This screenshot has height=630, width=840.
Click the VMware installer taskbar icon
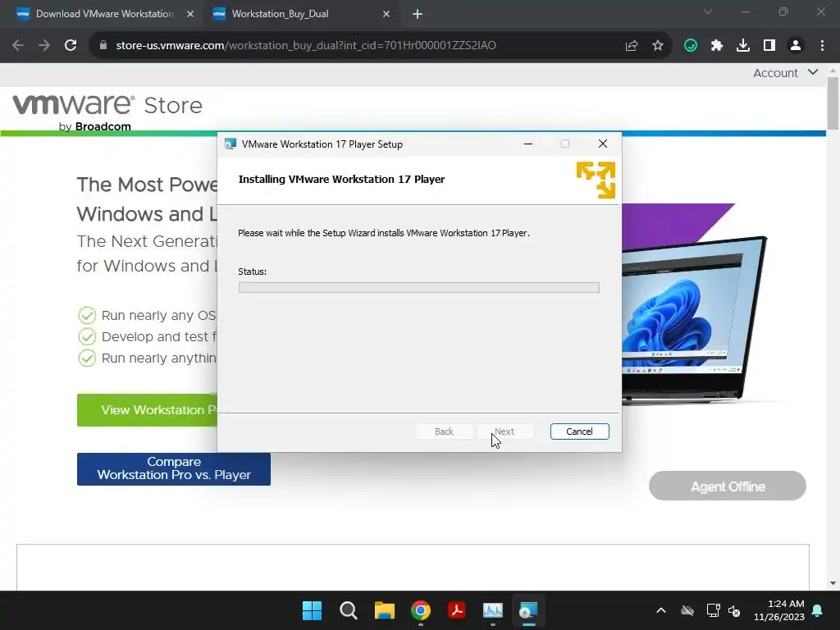click(529, 610)
